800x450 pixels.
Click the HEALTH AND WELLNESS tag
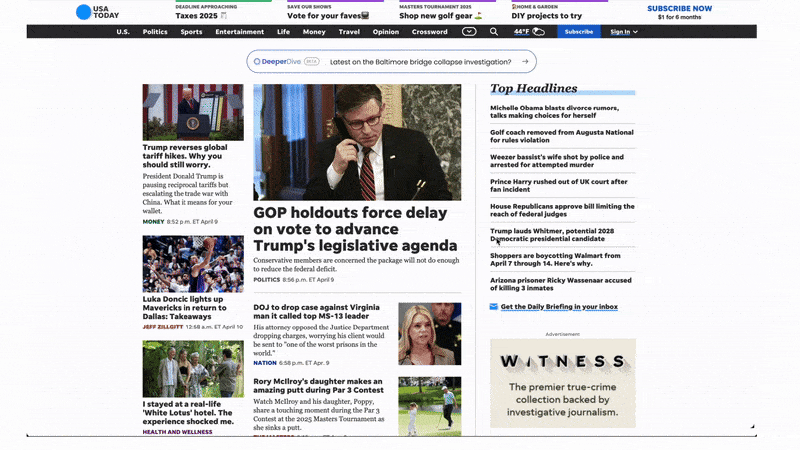pyautogui.click(x=177, y=432)
